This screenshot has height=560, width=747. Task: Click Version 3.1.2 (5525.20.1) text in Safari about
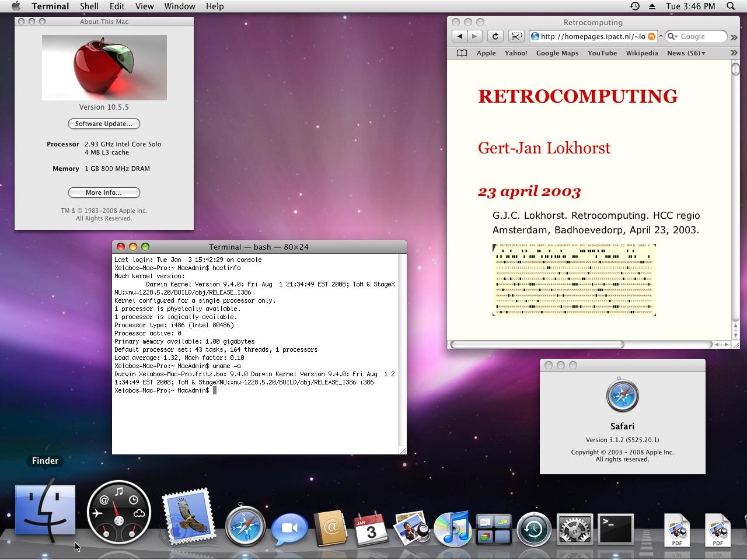[623, 440]
